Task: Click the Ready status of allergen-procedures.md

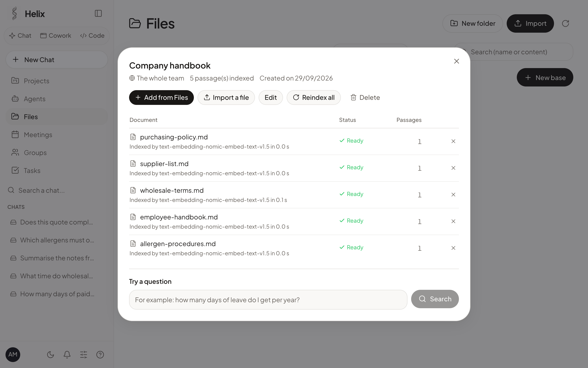Action: tap(351, 247)
